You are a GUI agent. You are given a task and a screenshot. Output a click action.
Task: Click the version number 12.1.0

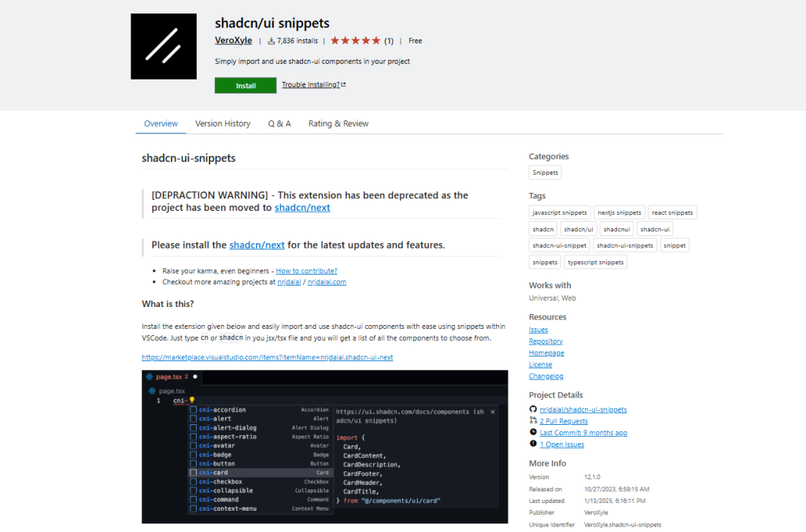click(592, 477)
